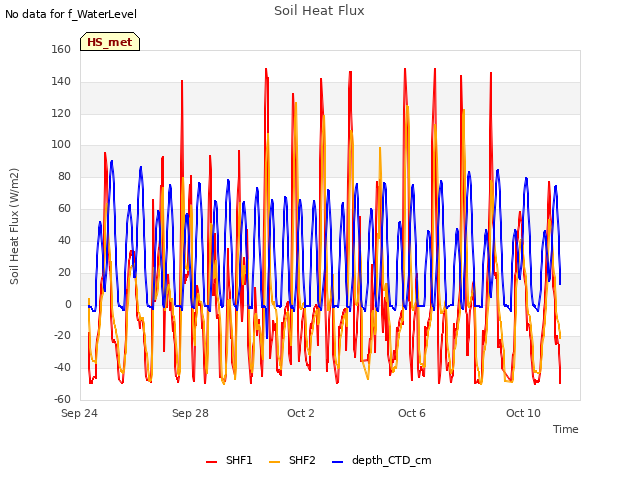The image size is (640, 480).
Task: Click the Sep 24 x-axis tick label
Action: point(79,413)
